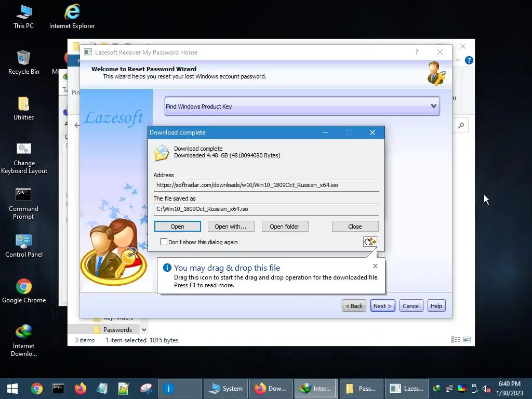Switch Explorer to large icons view
532x399 pixels.
point(467,340)
